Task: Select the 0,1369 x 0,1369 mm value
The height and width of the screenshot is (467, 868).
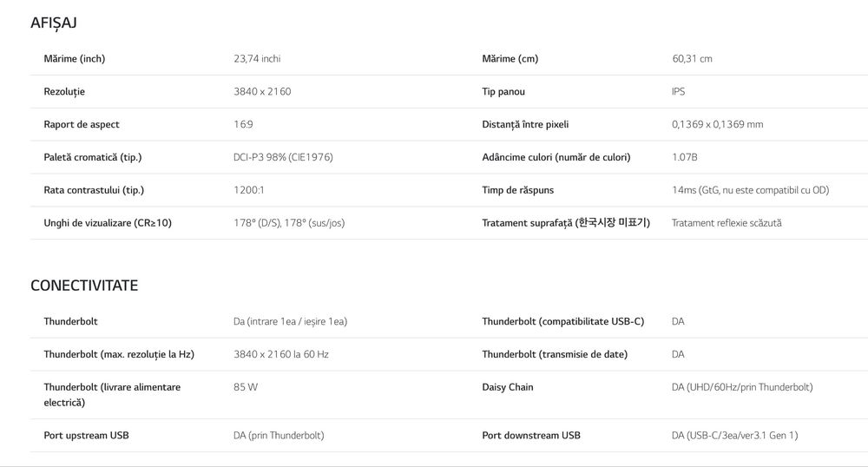Action: coord(717,125)
